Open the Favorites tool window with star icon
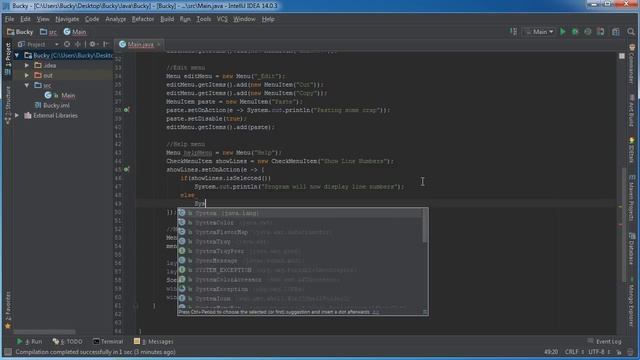The height and width of the screenshot is (360, 640). [8, 310]
